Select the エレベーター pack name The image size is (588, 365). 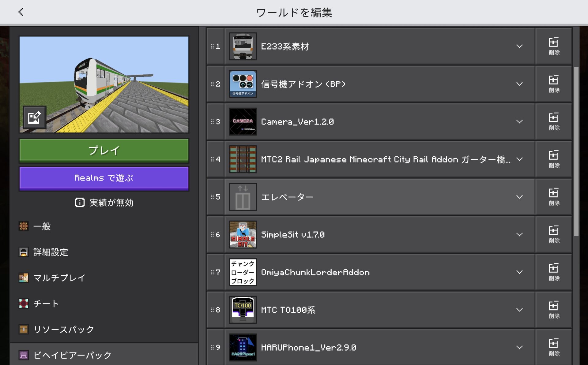[x=287, y=197]
